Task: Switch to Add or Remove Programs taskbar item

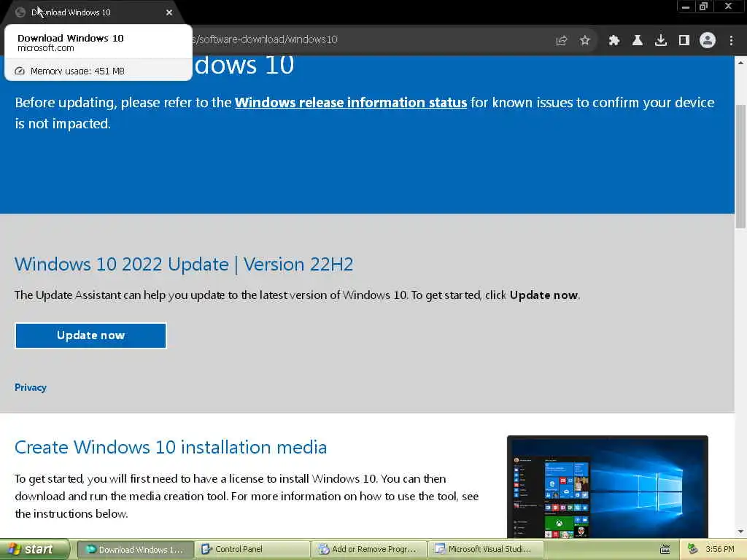Action: coord(370,550)
